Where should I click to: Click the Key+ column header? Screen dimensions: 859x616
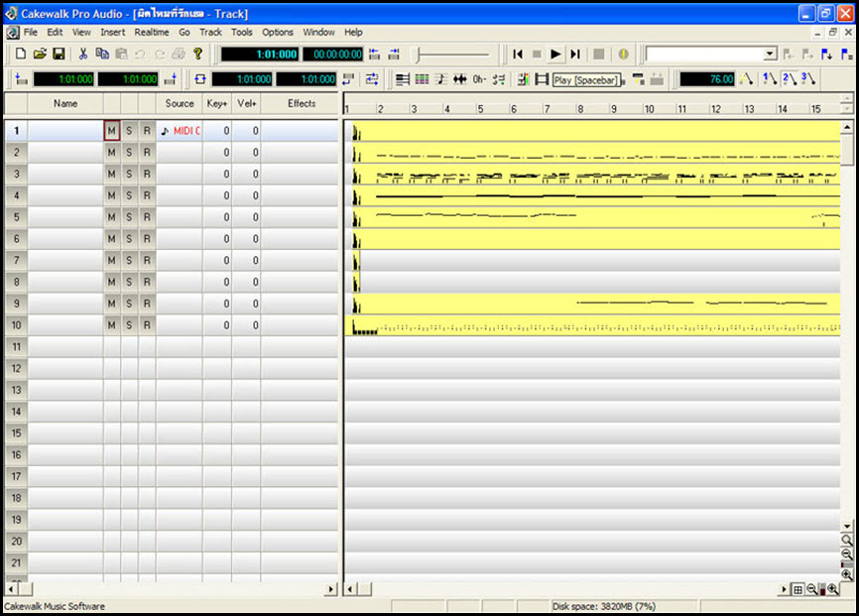click(217, 103)
